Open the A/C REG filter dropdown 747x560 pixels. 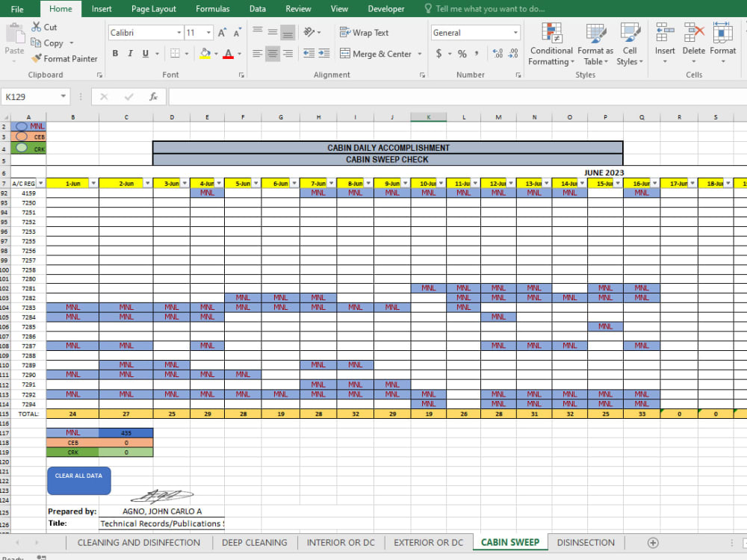(x=41, y=184)
